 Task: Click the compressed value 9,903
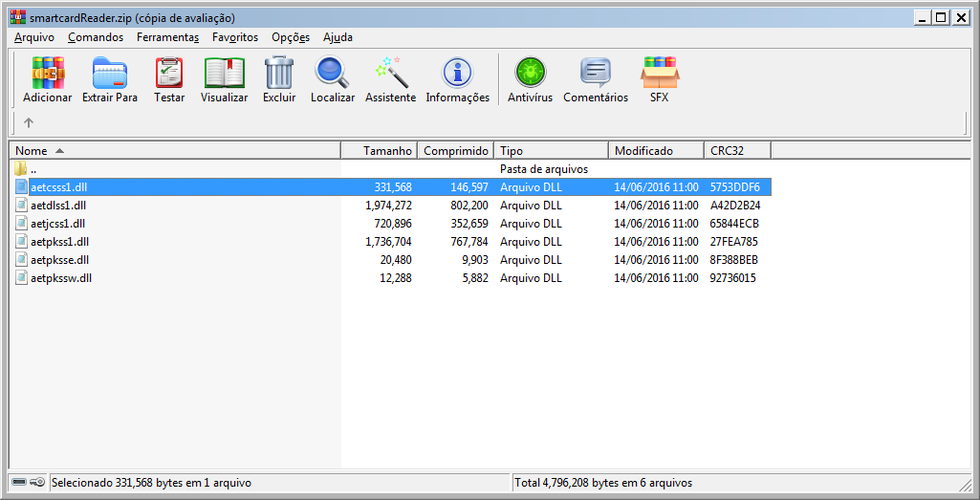click(x=474, y=259)
